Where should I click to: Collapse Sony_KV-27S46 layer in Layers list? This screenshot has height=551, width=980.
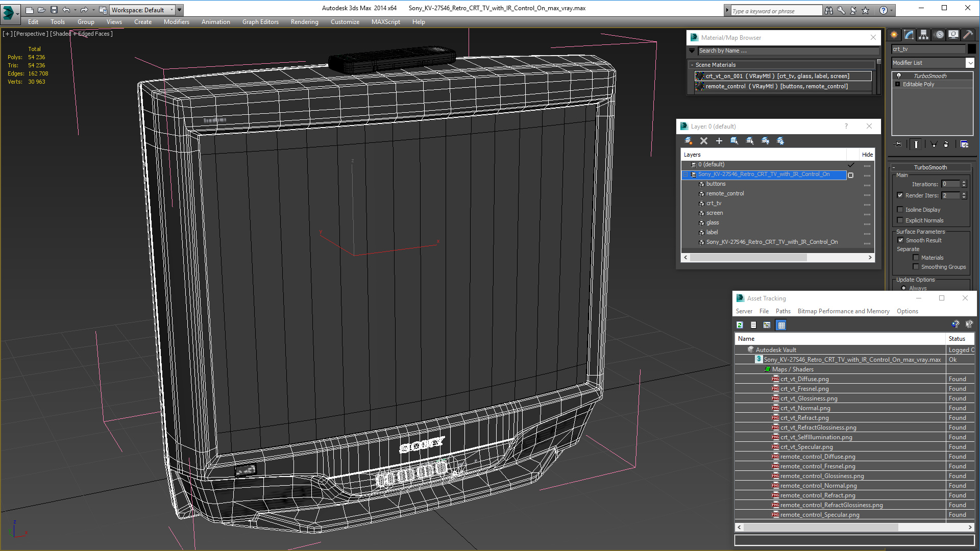(686, 174)
